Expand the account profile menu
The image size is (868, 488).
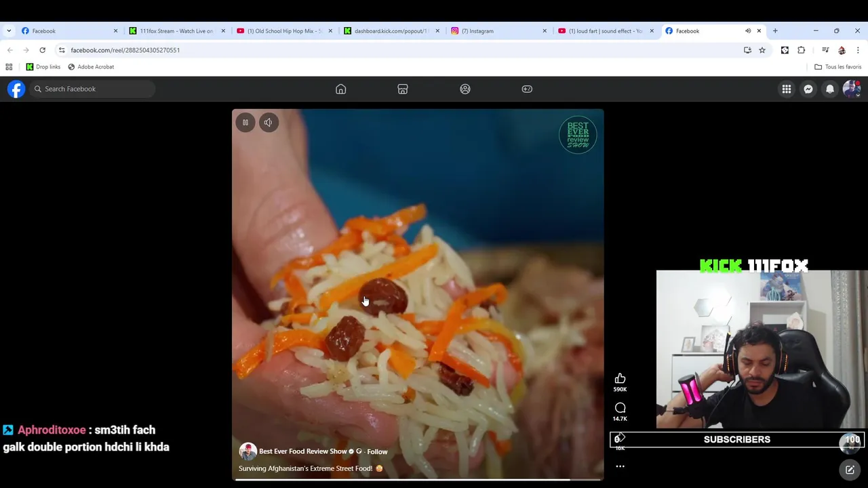coord(852,89)
